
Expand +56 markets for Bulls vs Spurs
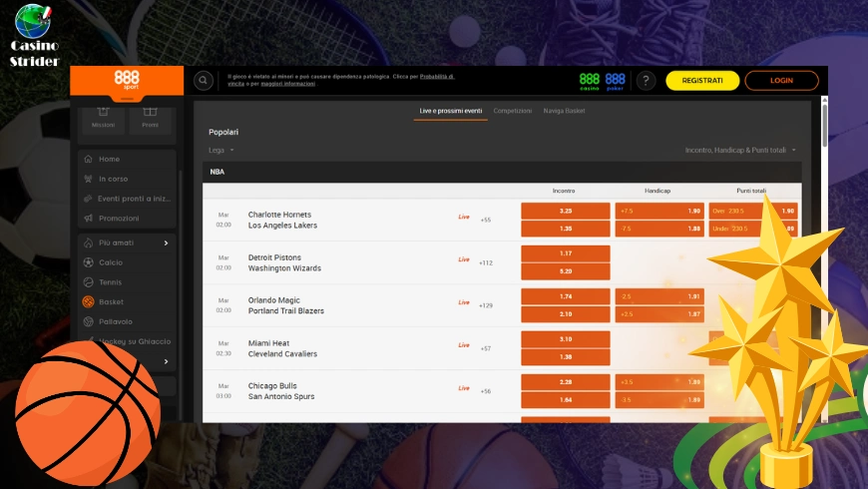486,391
